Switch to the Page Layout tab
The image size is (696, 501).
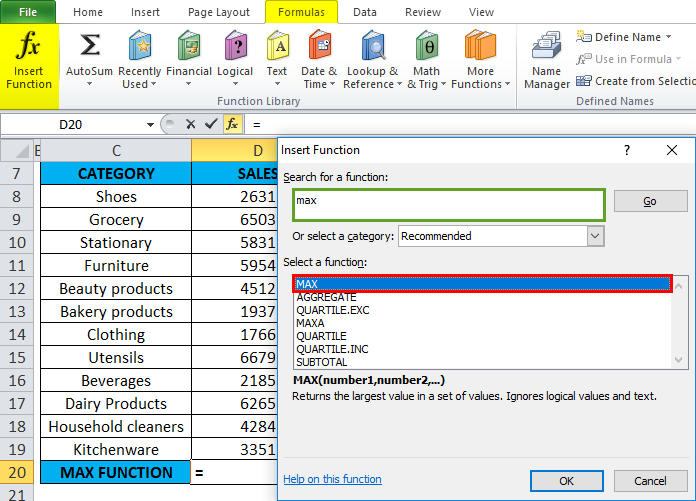[219, 12]
